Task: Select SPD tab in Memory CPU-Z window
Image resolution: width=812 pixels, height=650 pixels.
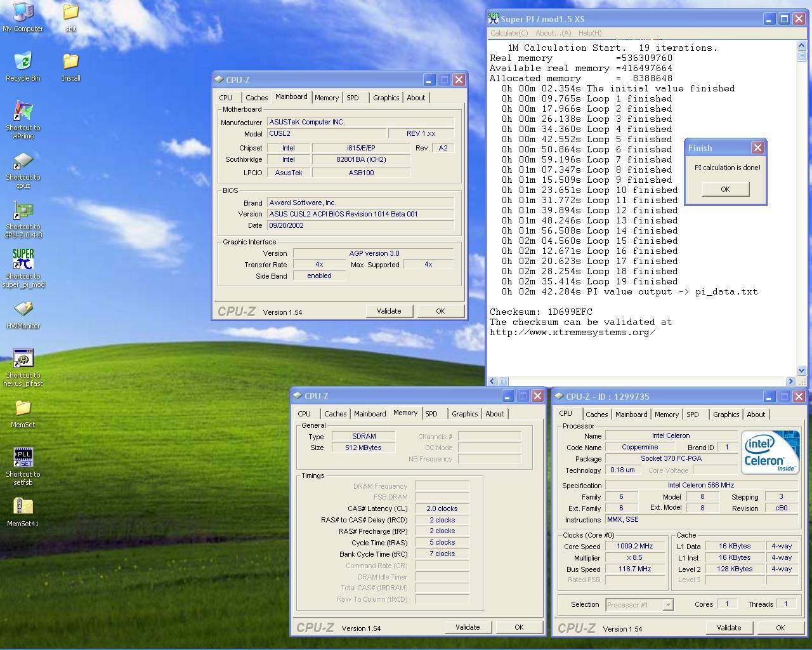Action: [x=431, y=414]
